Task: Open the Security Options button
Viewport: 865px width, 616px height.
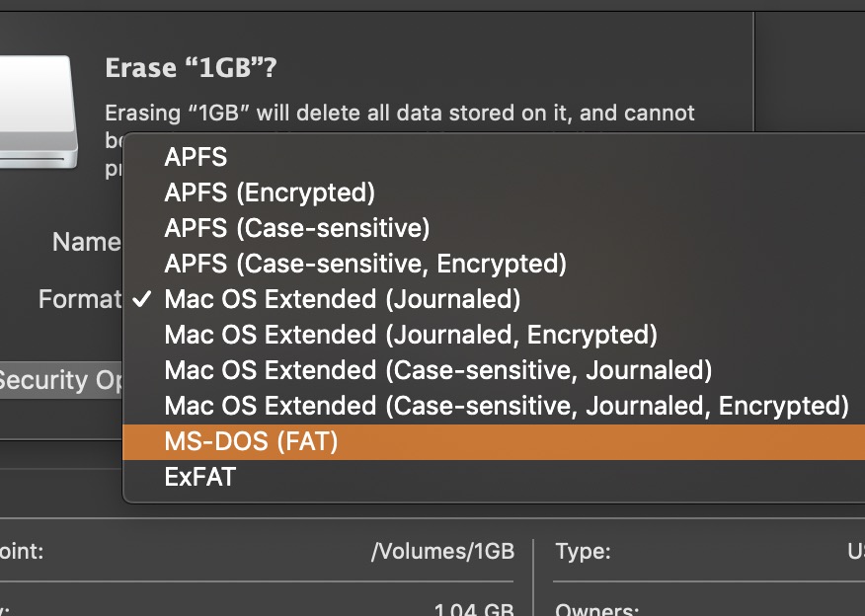Action: [59, 380]
